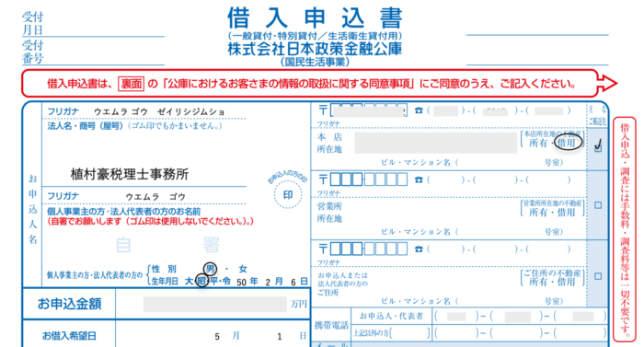Click the 植村豪税理士事務所 business name
This screenshot has width=644, height=347.
pyautogui.click(x=130, y=174)
